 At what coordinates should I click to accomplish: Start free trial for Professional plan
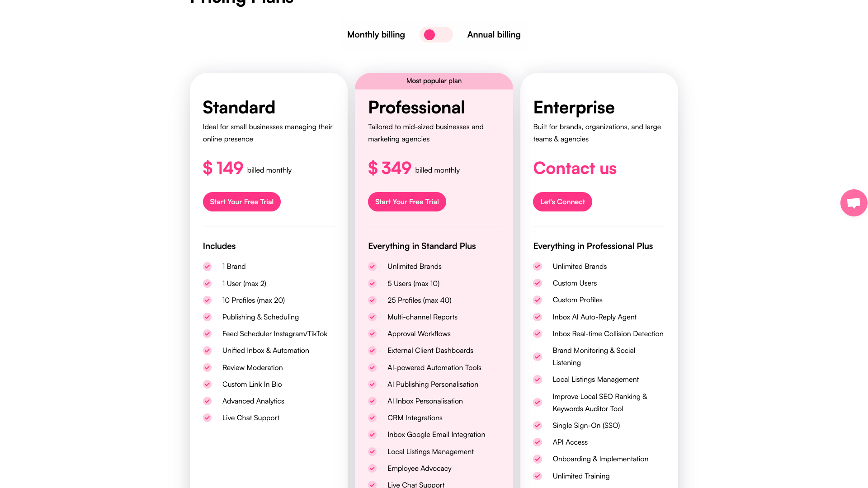(406, 202)
